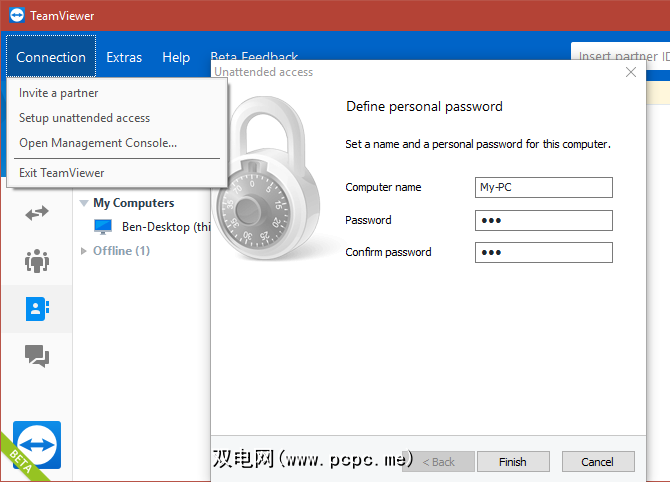Open the Chat sidebar icon
Screen dimensions: 670x482
(37, 355)
